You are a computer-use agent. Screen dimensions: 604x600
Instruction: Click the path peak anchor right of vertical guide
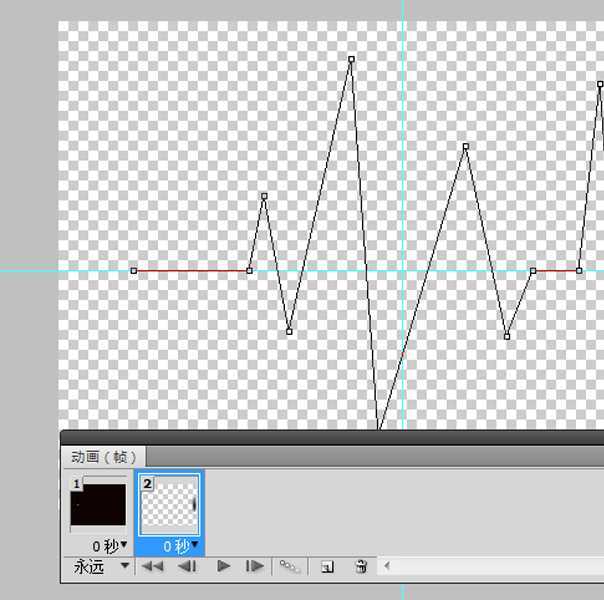click(x=465, y=147)
